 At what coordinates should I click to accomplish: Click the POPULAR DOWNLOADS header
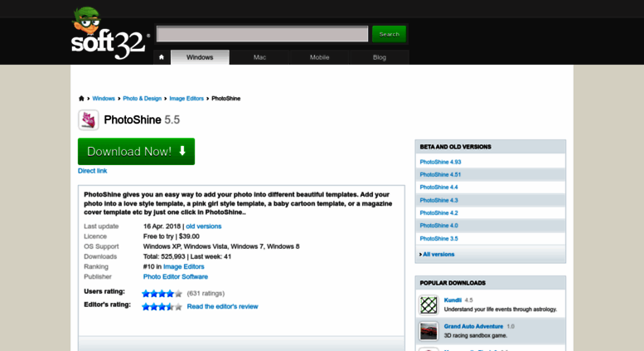click(453, 283)
